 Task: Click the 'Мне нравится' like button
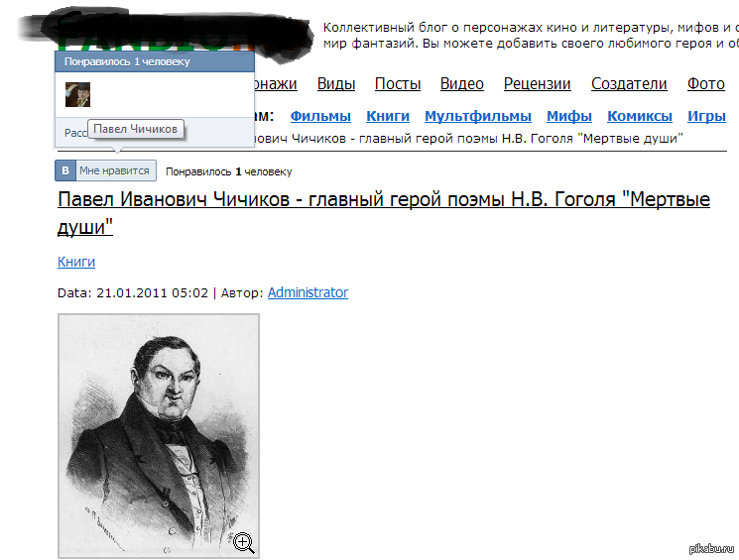coord(105,170)
